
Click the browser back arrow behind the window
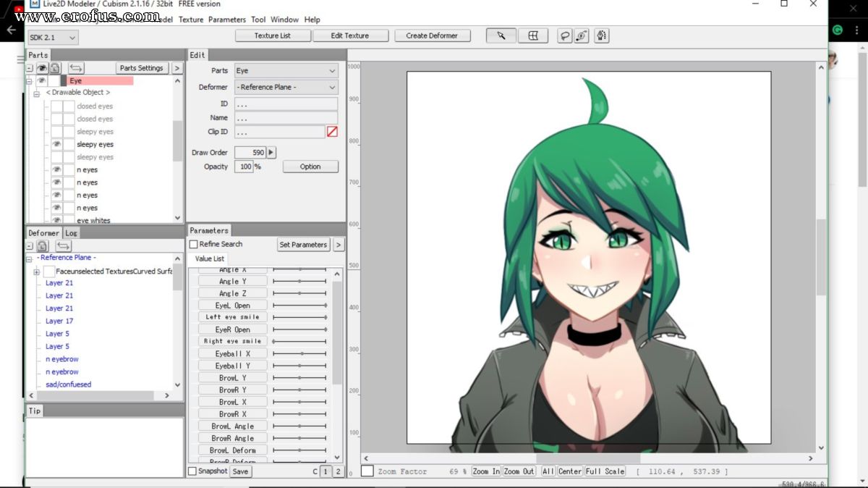[11, 30]
